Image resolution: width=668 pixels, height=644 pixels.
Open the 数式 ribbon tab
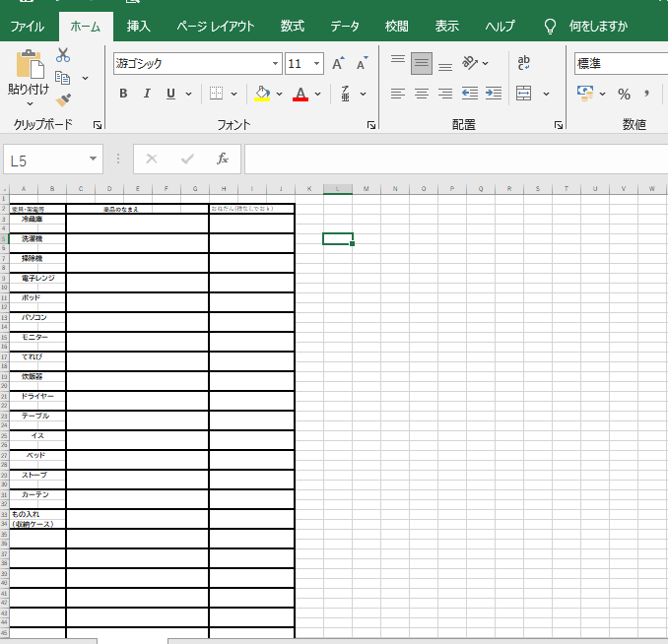tap(292, 27)
